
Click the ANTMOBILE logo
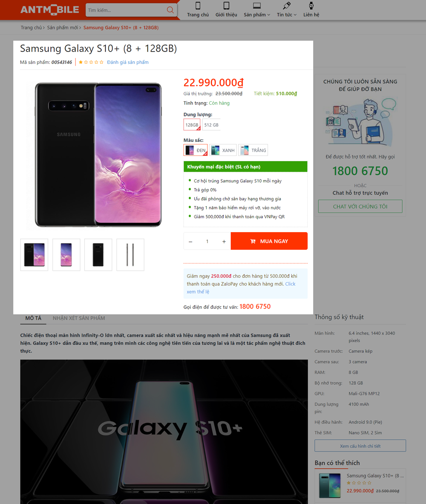[50, 10]
